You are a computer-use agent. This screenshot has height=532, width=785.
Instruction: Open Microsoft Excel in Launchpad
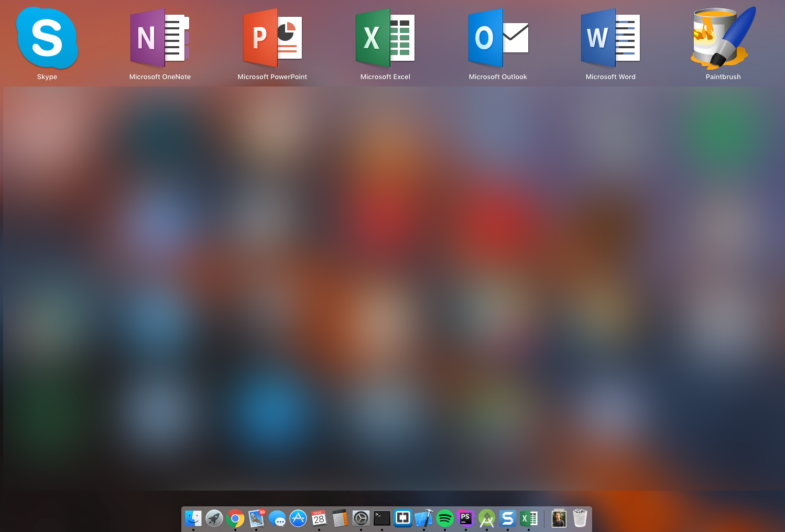[x=385, y=38]
